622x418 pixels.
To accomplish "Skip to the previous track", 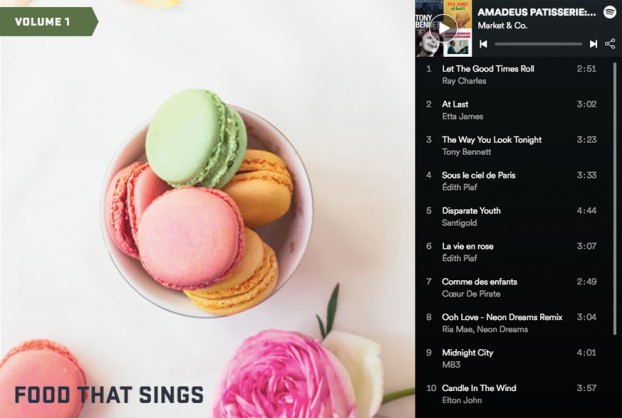I will point(483,44).
